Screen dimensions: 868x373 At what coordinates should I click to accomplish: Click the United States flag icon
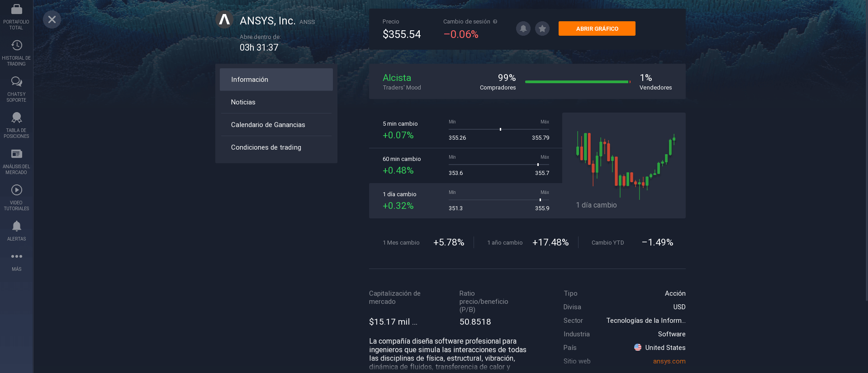tap(638, 348)
